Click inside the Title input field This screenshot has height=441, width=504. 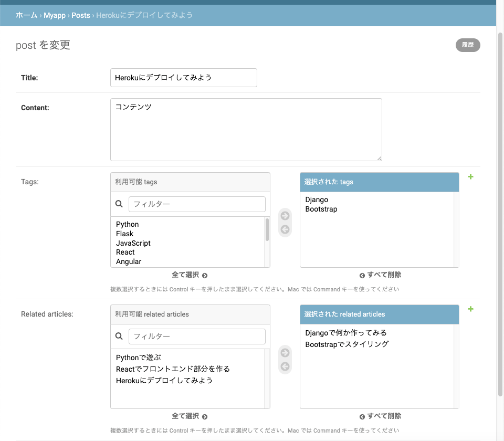pos(183,77)
